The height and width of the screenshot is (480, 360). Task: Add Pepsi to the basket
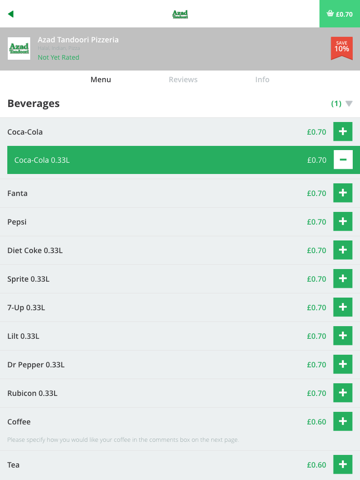pos(343,221)
